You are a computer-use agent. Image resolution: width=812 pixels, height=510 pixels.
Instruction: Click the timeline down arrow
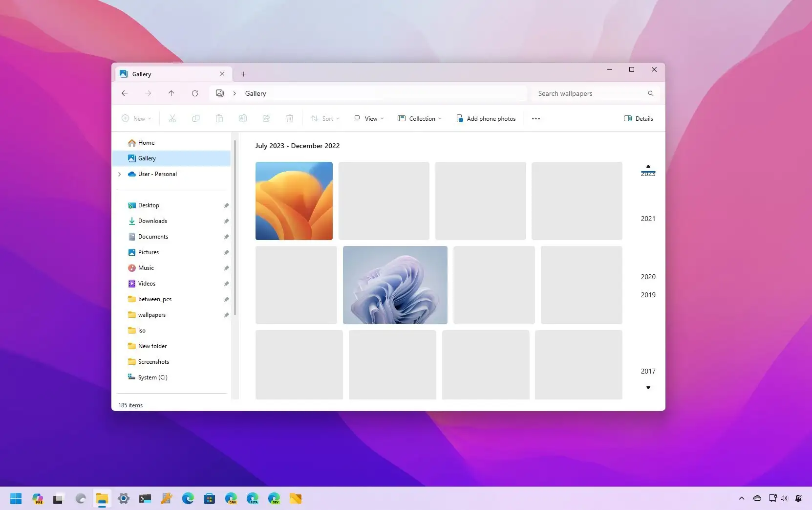pyautogui.click(x=648, y=388)
